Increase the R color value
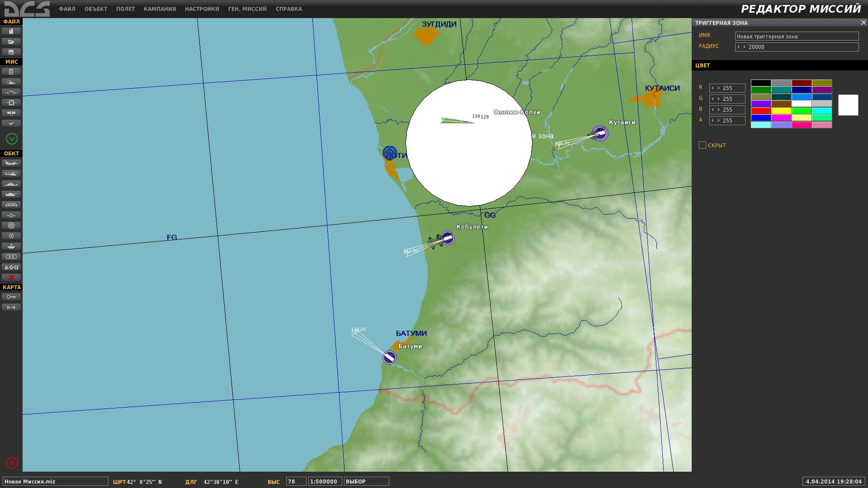868x488 pixels. (718, 88)
